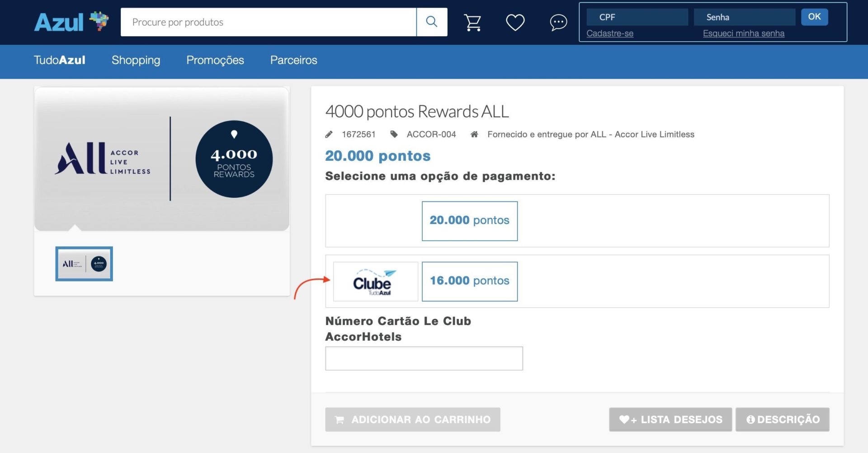Focus the product search field
The width and height of the screenshot is (868, 453).
(x=269, y=22)
